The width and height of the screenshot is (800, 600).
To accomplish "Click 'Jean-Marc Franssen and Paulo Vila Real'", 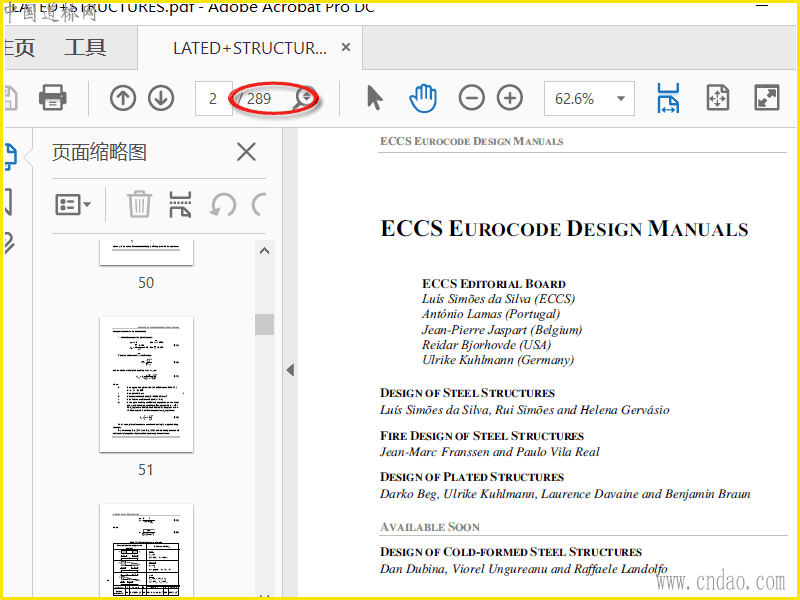I will pyautogui.click(x=490, y=452).
